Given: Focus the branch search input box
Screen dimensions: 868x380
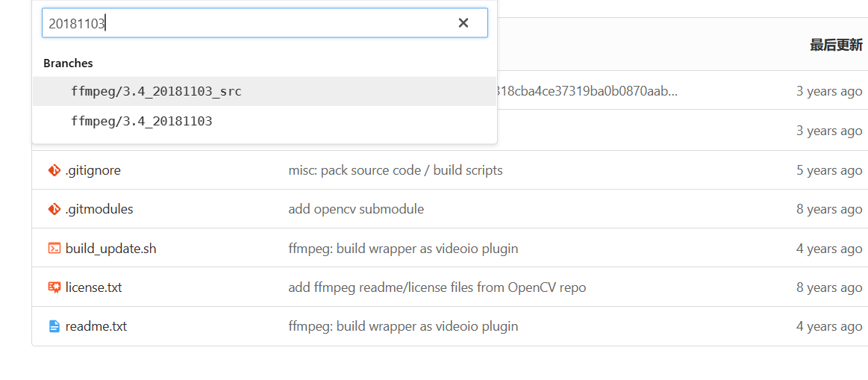Looking at the screenshot, I should tap(246, 23).
